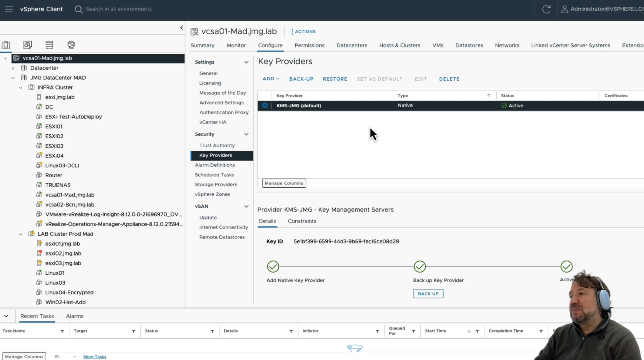This screenshot has width=644, height=360.
Task: Open Trust Authority settings
Action: tap(217, 146)
